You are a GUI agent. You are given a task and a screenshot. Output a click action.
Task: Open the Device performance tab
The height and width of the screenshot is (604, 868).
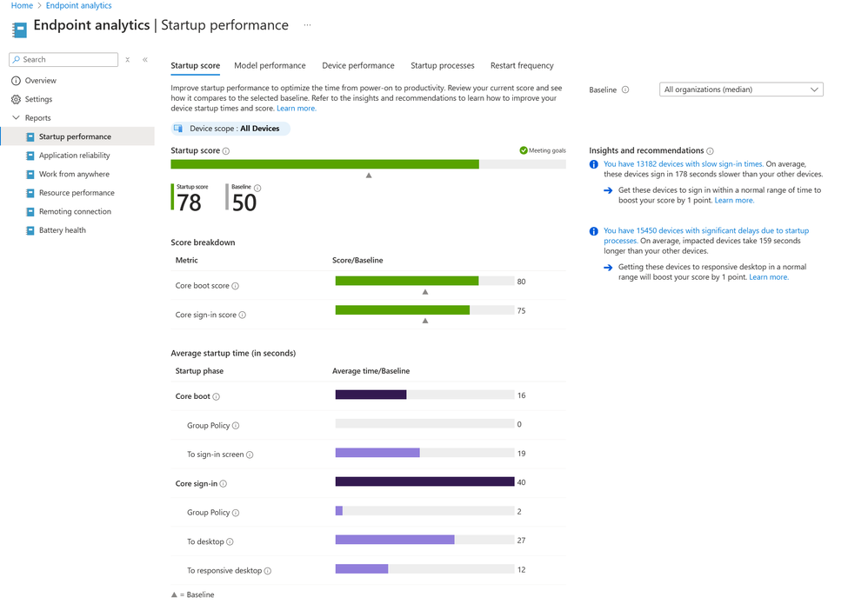(358, 66)
